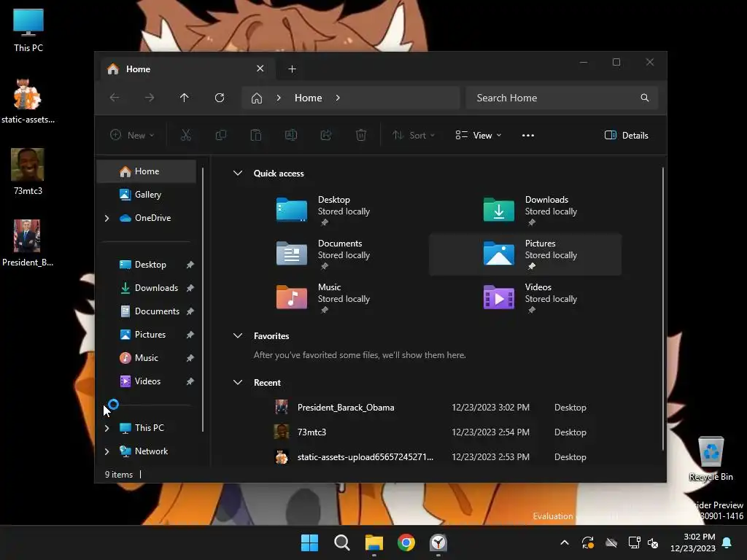Open the Sort dropdown
747x560 pixels.
point(413,135)
